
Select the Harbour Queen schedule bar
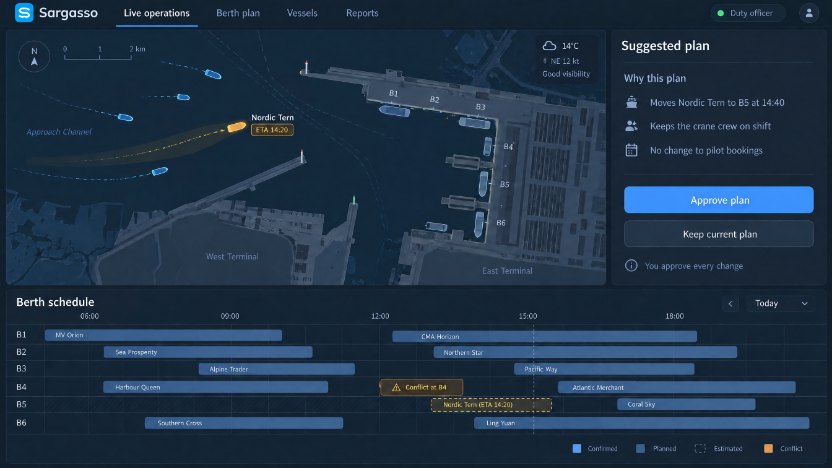pyautogui.click(x=215, y=387)
